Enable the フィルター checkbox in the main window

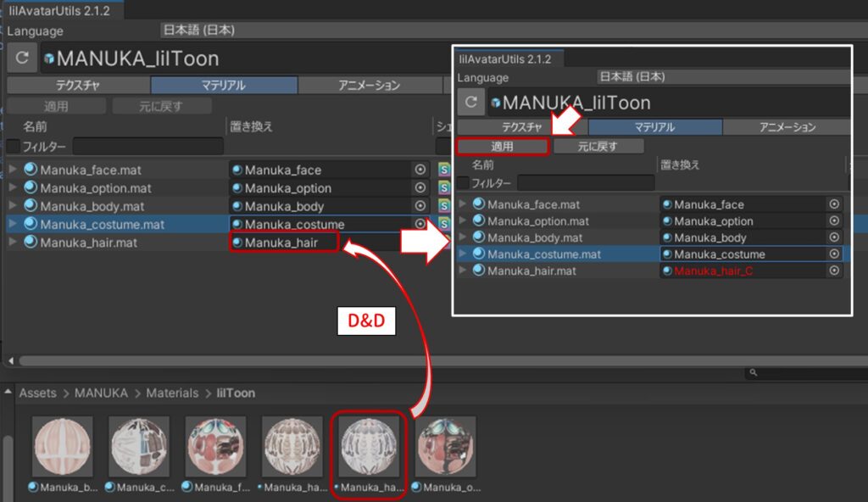click(x=13, y=147)
